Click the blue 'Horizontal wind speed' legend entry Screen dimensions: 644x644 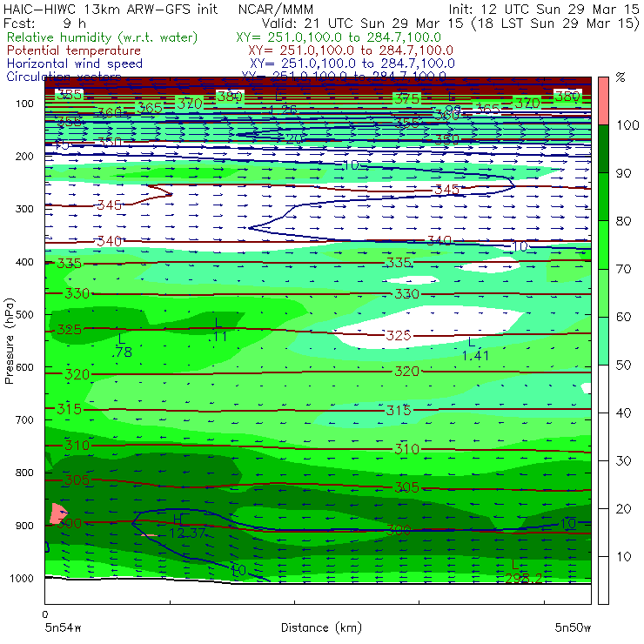[75, 64]
